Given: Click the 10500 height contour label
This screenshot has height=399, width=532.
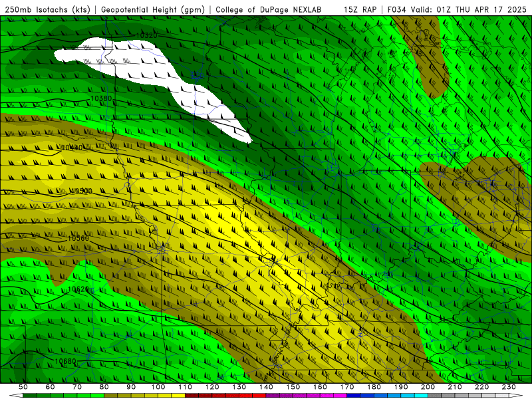Looking at the screenshot, I should coord(81,191).
